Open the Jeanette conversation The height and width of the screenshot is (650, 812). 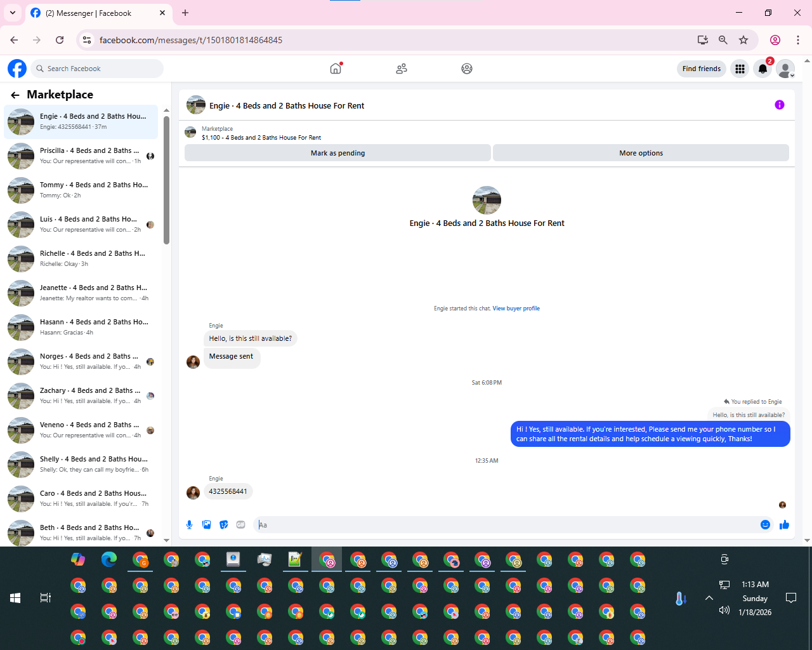point(81,293)
